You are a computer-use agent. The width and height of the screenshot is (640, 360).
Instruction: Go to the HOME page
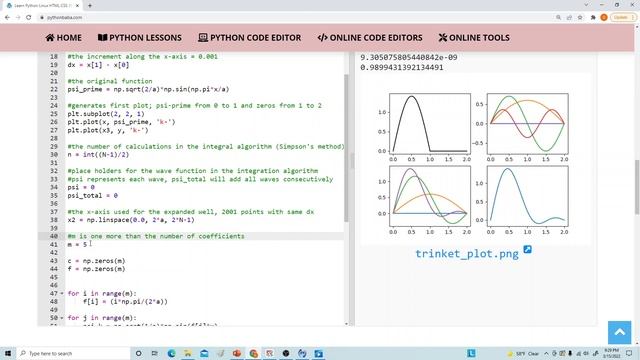64,38
